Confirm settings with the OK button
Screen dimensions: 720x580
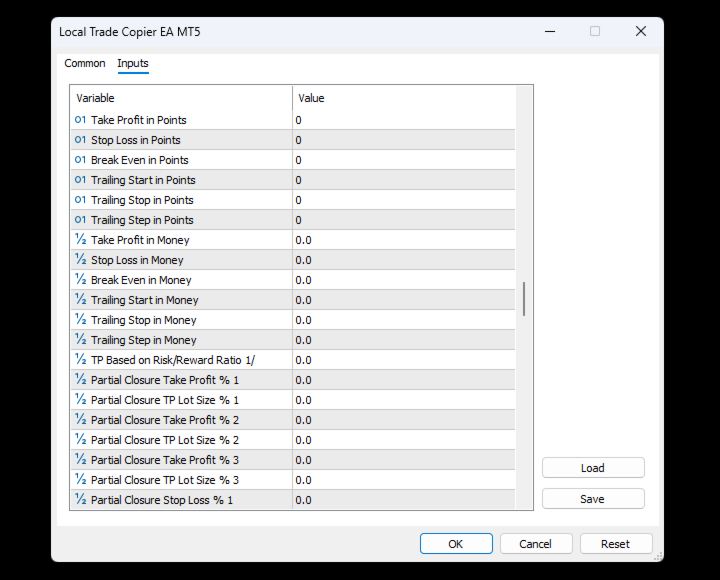point(456,544)
